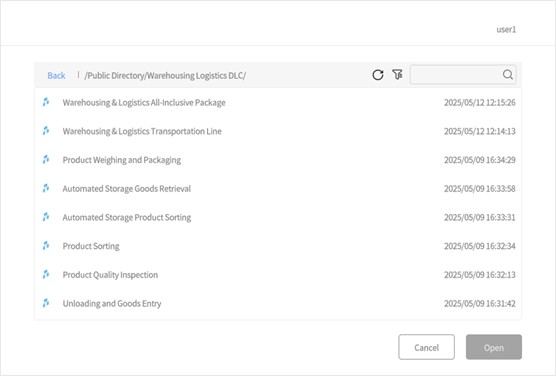Click the icon beside Automated Storage Goods Retrieval
556x376 pixels.
point(46,188)
